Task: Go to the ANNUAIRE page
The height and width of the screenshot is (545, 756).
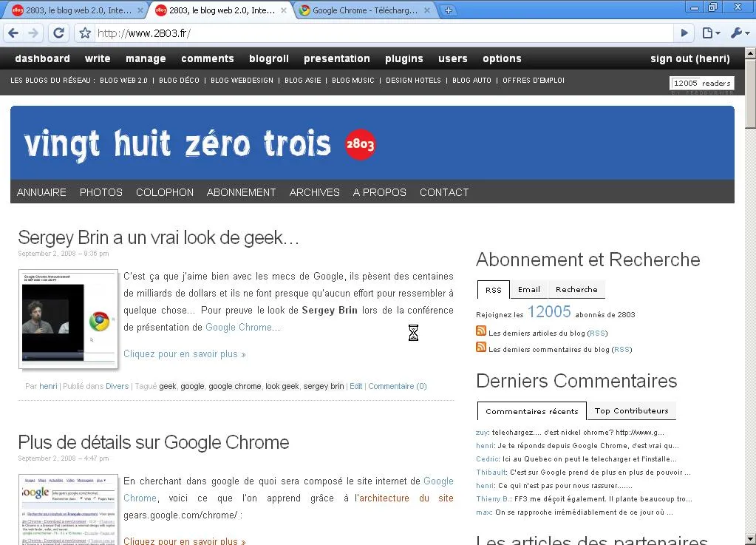Action: tap(41, 192)
